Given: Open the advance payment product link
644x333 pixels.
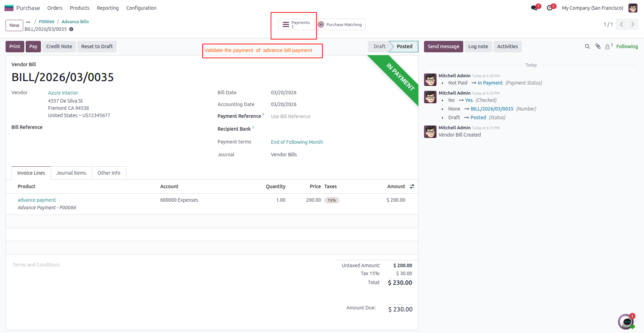Looking at the screenshot, I should [37, 200].
